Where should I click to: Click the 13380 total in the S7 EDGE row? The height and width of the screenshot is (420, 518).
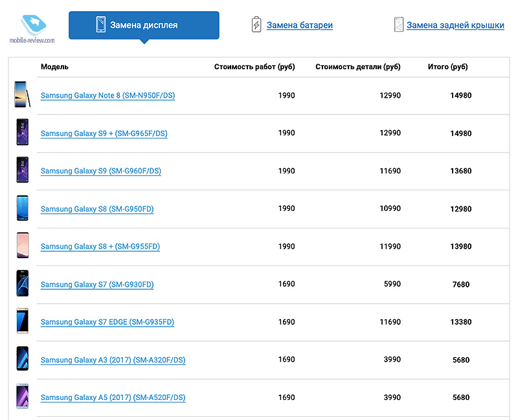tap(461, 322)
